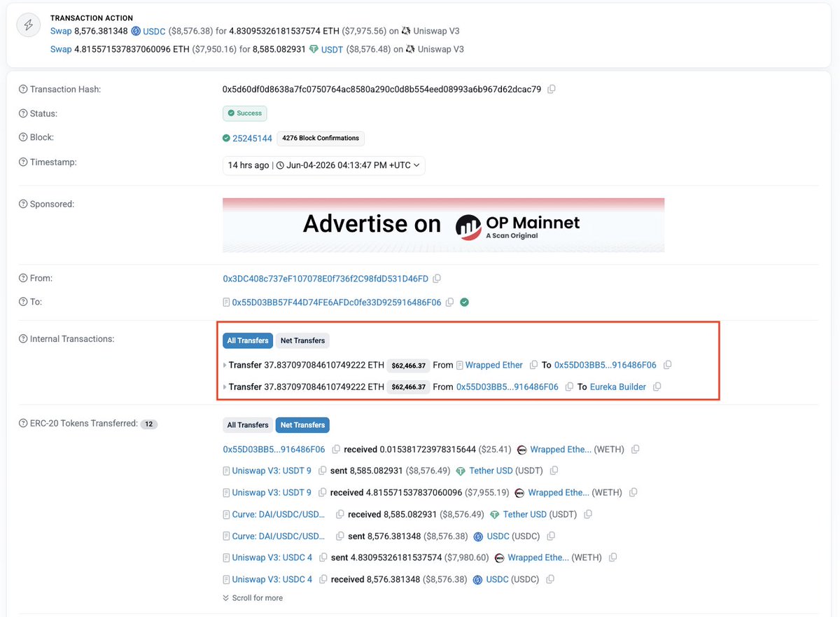Open help icon beside To label
This screenshot has width=840, height=617.
[x=23, y=302]
